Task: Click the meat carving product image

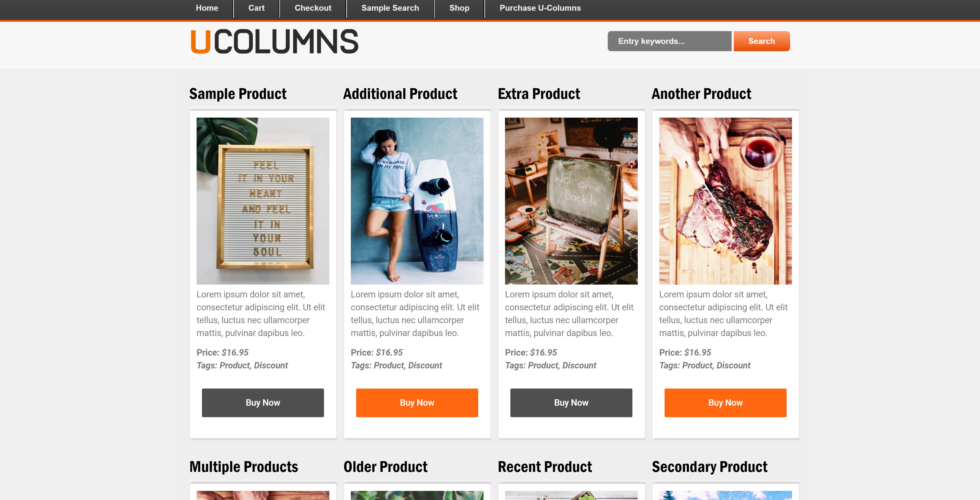Action: pyautogui.click(x=725, y=201)
